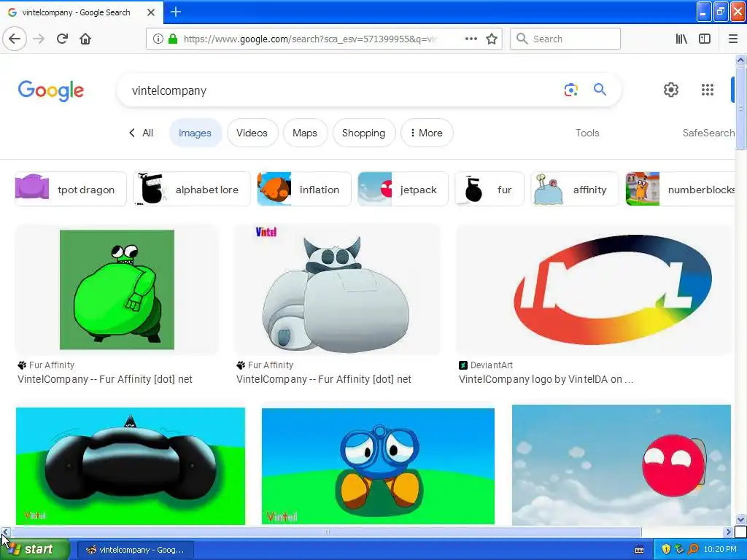Open the Firefox hamburger menu
747x560 pixels.
coord(732,39)
